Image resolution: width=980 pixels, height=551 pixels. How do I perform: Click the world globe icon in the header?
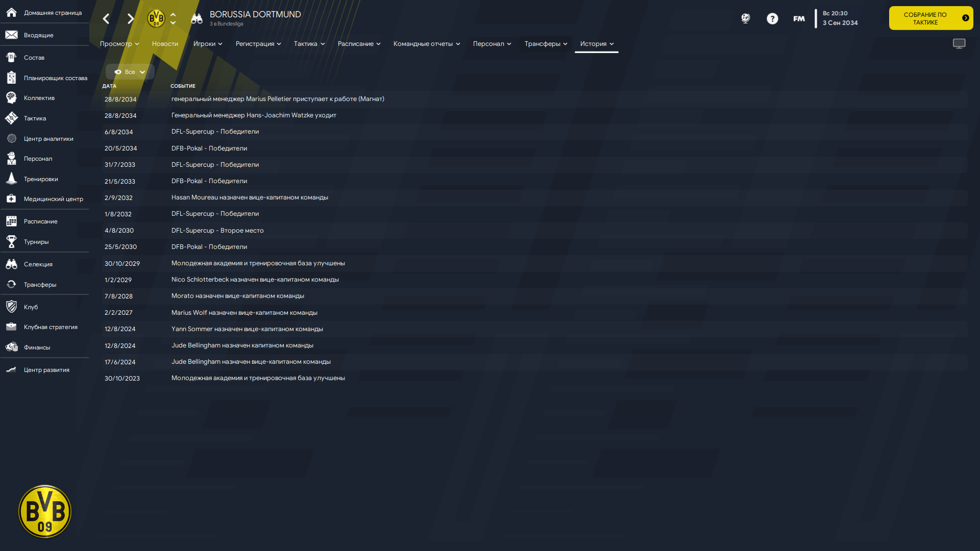[746, 19]
